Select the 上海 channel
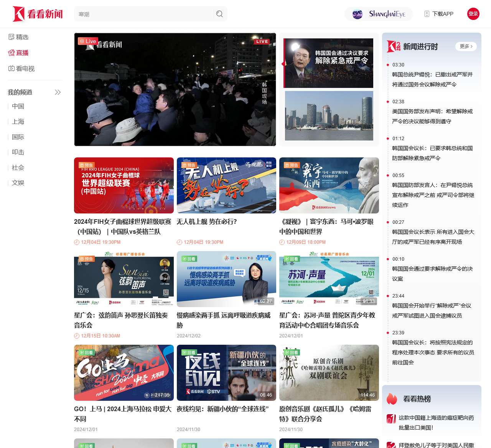The height and width of the screenshot is (448, 491). 18,122
